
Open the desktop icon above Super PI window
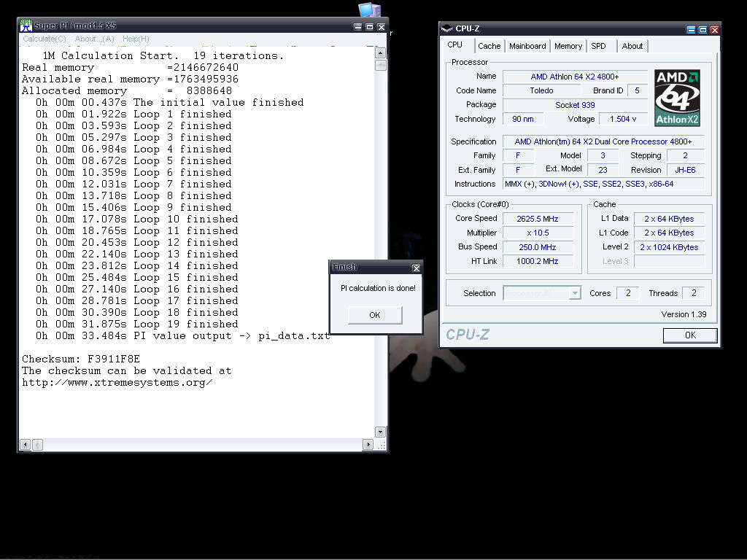(x=370, y=9)
